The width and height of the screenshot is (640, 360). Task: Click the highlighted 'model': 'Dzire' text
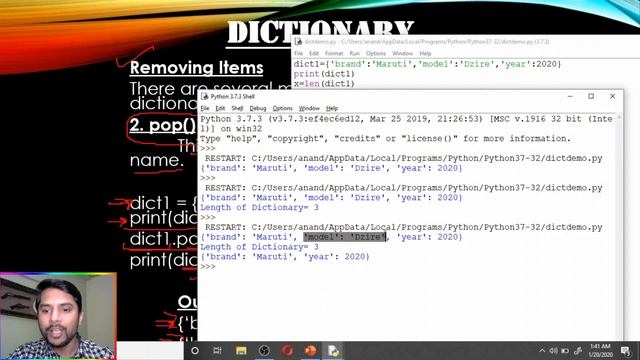click(344, 237)
